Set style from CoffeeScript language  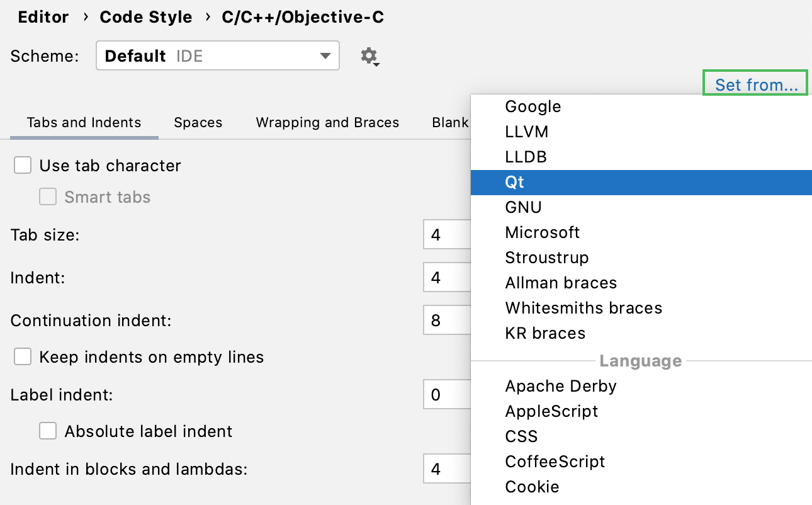(x=641, y=462)
